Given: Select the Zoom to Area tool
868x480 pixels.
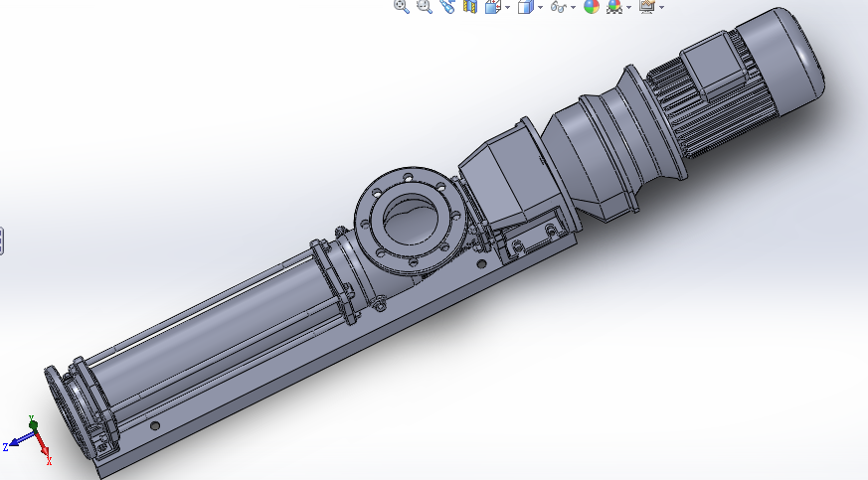Looking at the screenshot, I should coord(425,6).
